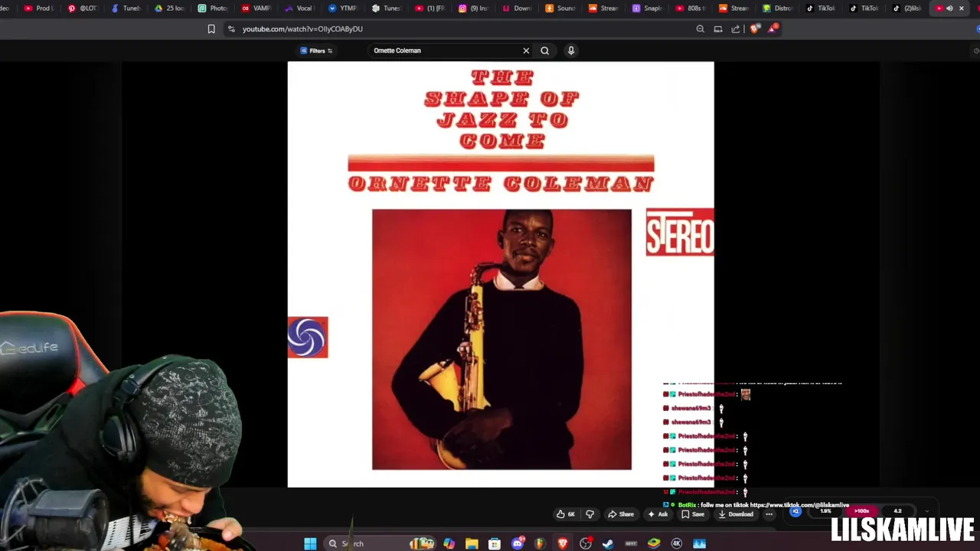Switch to the Tuneb tab

pos(126,8)
